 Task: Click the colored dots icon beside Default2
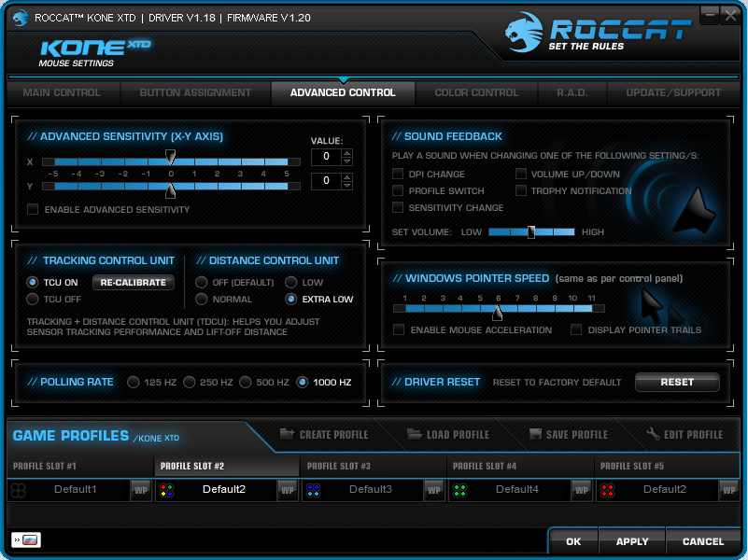pyautogui.click(x=168, y=489)
